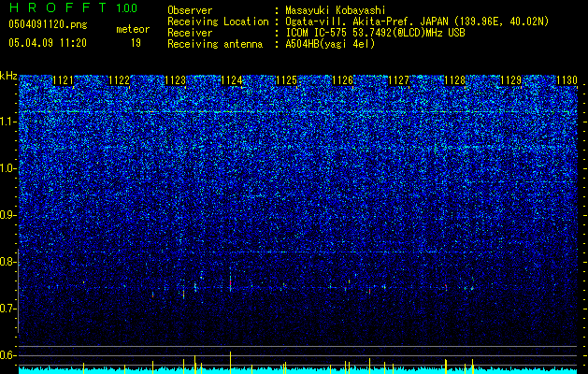
Task: Select the 1130 time marker label
Action: click(x=566, y=80)
